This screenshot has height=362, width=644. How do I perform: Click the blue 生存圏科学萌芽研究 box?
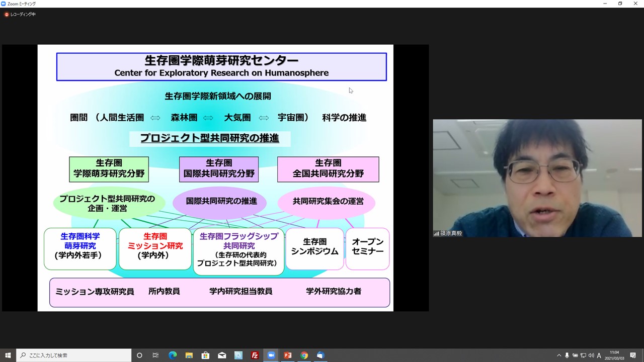point(80,248)
